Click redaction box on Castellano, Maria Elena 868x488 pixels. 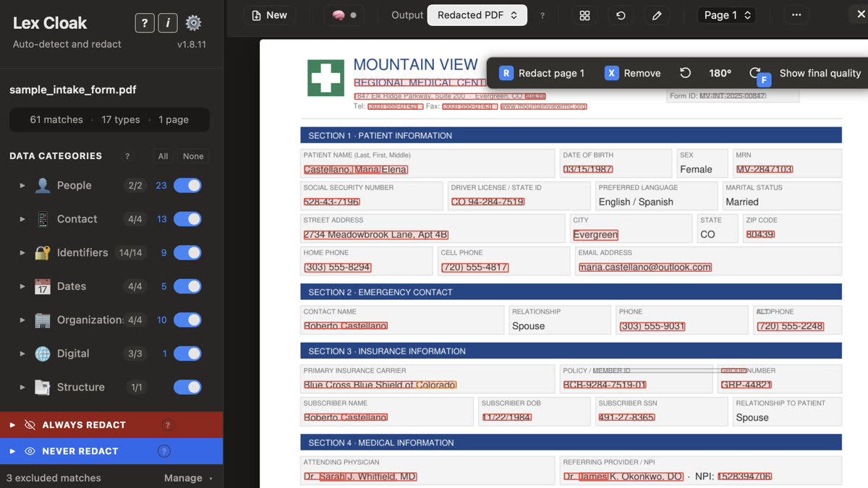pyautogui.click(x=356, y=170)
